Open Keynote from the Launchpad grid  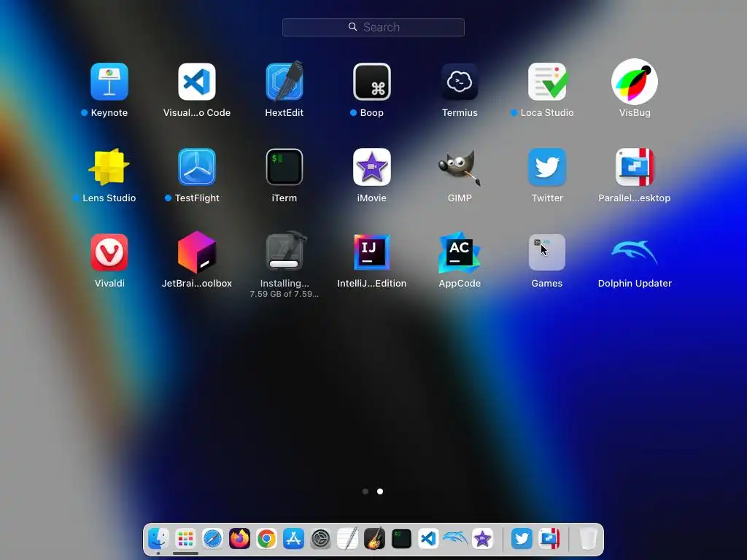point(109,82)
